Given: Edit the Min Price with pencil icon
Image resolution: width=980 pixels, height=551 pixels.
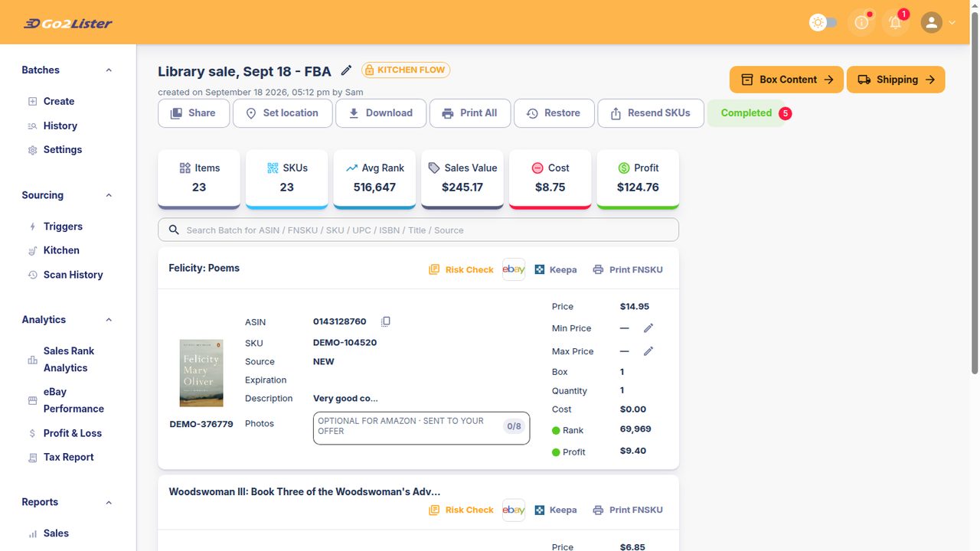Looking at the screenshot, I should [648, 328].
